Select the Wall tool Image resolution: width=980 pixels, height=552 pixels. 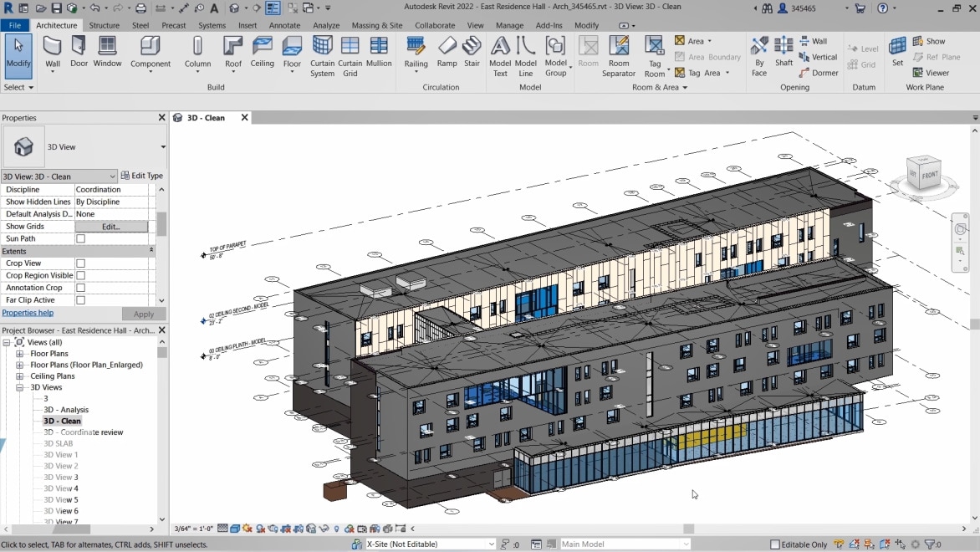(52, 54)
